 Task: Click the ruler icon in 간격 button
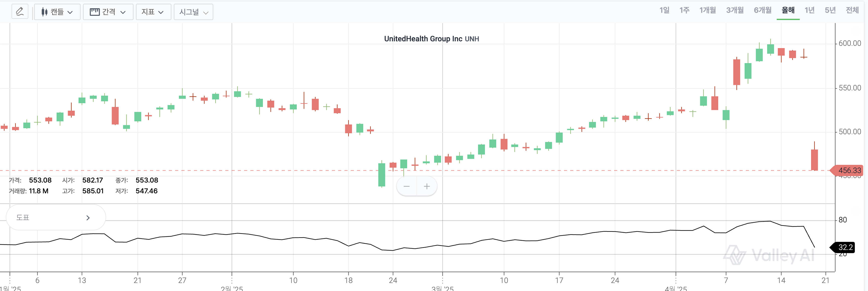95,12
